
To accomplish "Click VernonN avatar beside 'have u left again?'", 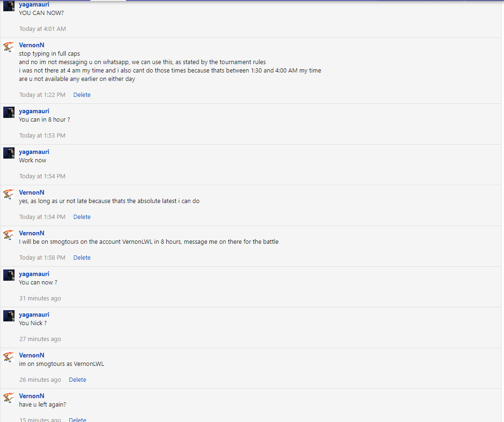I will (x=9, y=398).
